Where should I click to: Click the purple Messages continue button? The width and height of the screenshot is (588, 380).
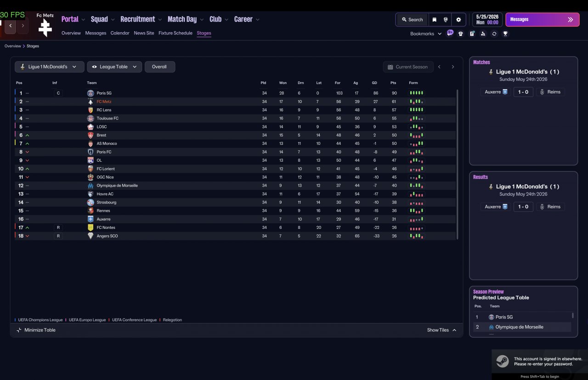click(543, 20)
